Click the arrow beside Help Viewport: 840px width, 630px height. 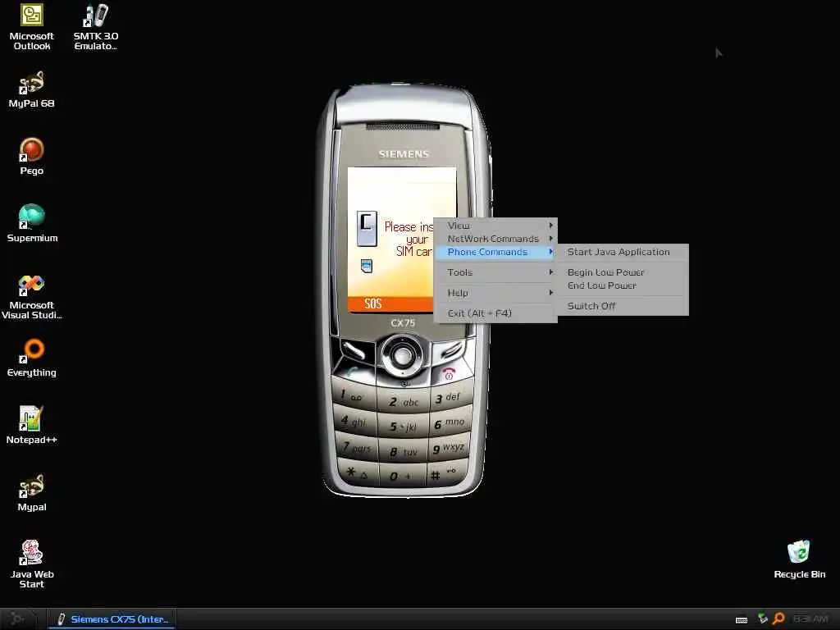tap(550, 293)
